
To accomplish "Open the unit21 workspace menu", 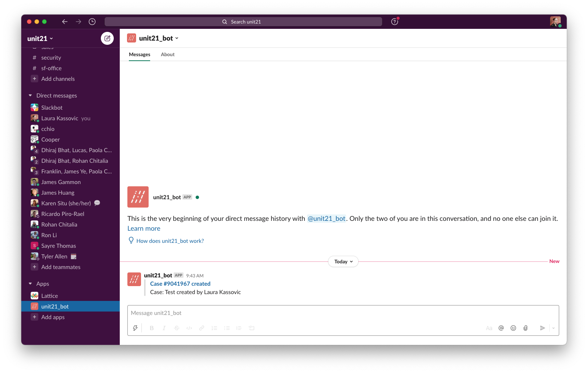I will tap(40, 38).
